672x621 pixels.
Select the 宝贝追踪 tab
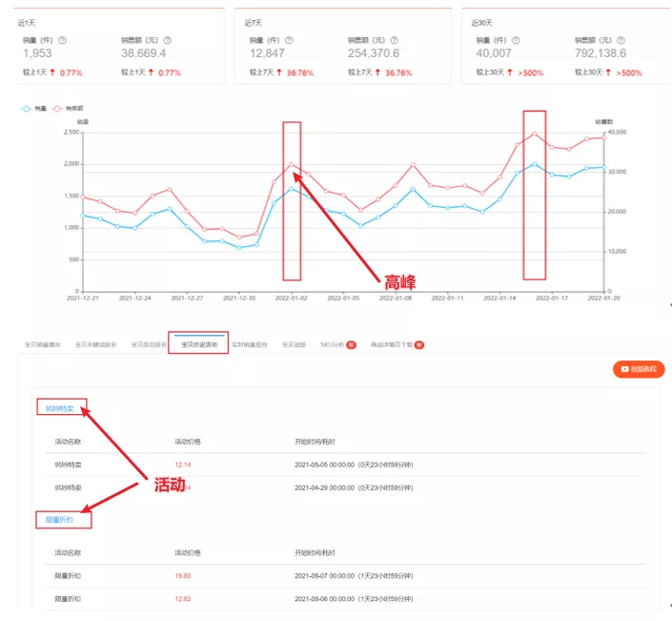(294, 344)
